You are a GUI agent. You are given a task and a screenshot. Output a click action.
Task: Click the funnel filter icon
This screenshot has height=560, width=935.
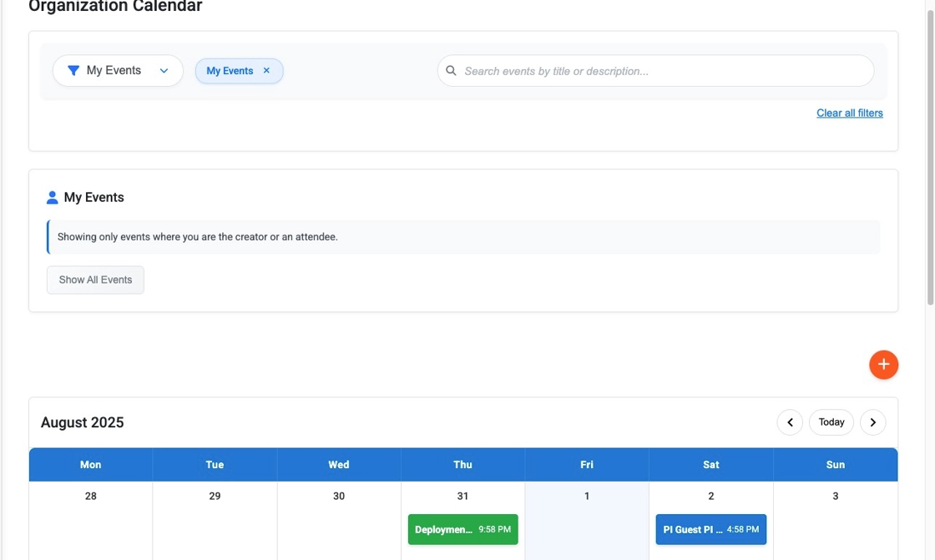click(73, 71)
